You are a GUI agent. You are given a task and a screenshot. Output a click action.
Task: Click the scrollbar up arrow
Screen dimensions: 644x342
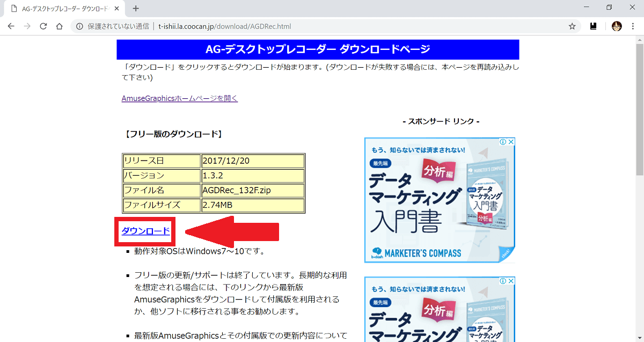tap(639, 40)
